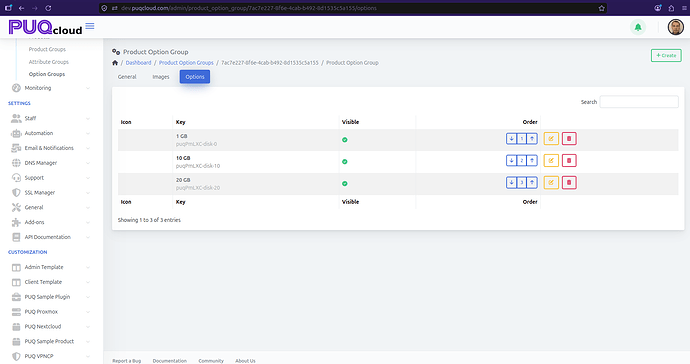The height and width of the screenshot is (364, 690).
Task: Sort by the Key column header
Action: coord(180,122)
